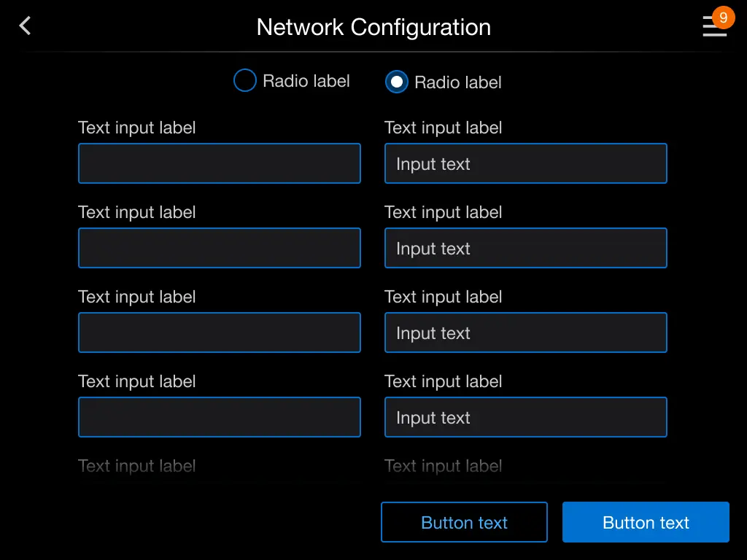747x560 pixels.
Task: Focus the fourth empty input in left column
Action: click(219, 417)
